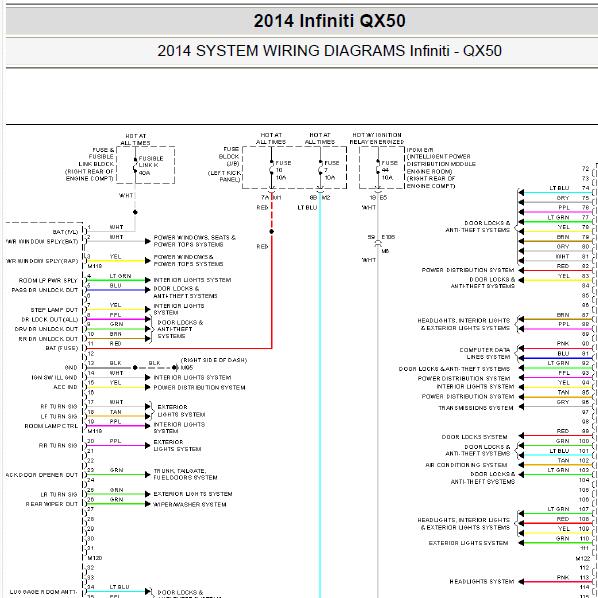Click the "2014 Infiniti QX50" title heading

coord(330,21)
